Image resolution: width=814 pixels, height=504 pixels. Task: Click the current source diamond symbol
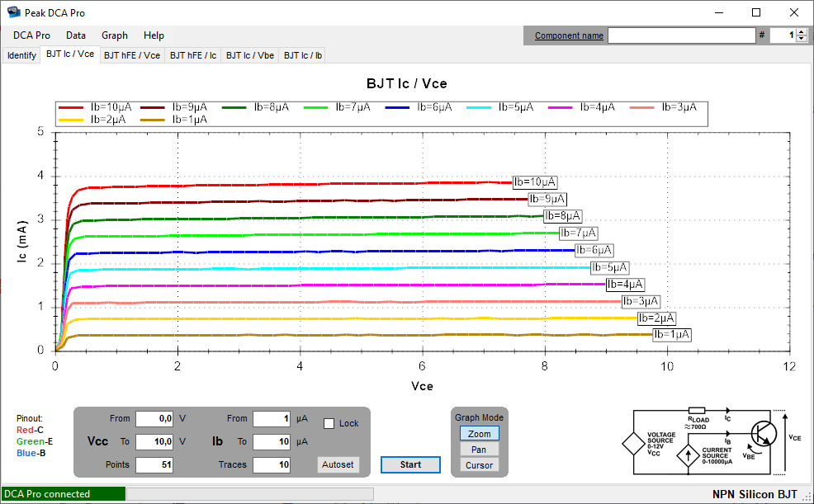point(689,456)
